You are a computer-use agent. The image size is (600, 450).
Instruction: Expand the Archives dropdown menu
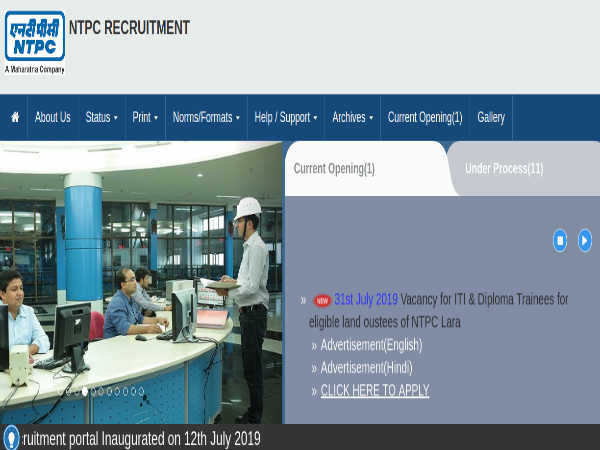pyautogui.click(x=352, y=117)
